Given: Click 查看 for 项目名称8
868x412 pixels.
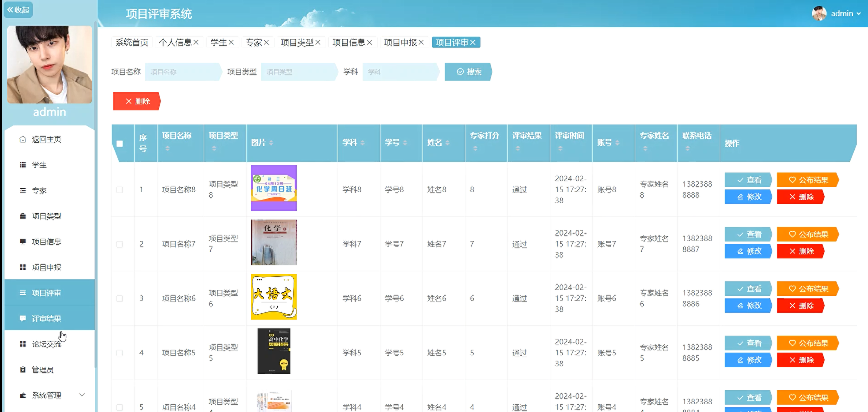Looking at the screenshot, I should [748, 180].
